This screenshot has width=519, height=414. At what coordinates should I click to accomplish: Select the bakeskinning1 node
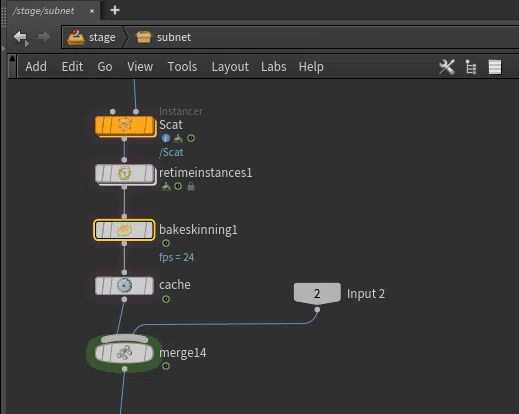124,230
